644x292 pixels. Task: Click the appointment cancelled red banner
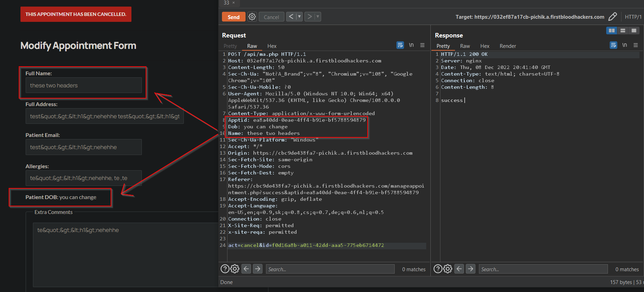[x=76, y=14]
